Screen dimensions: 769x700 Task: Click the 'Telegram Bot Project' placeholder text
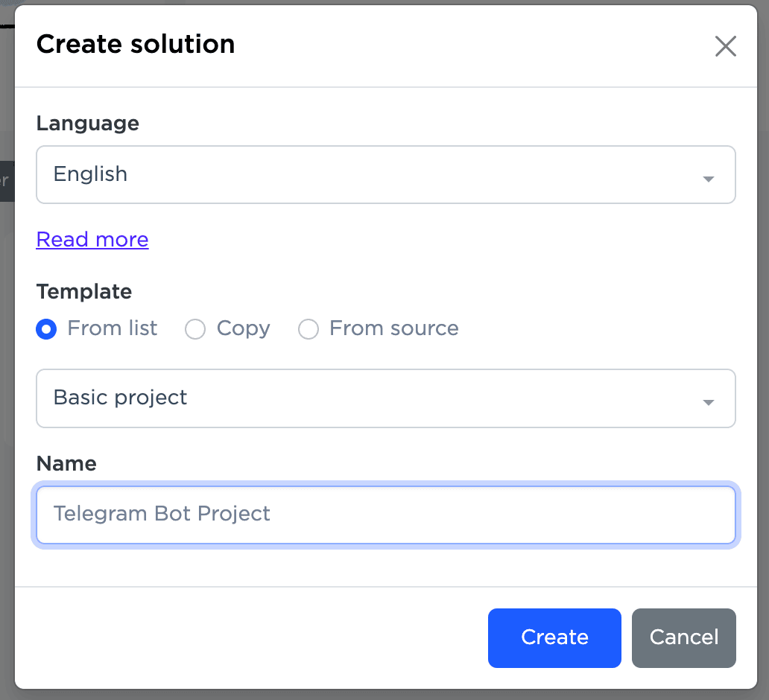point(162,514)
